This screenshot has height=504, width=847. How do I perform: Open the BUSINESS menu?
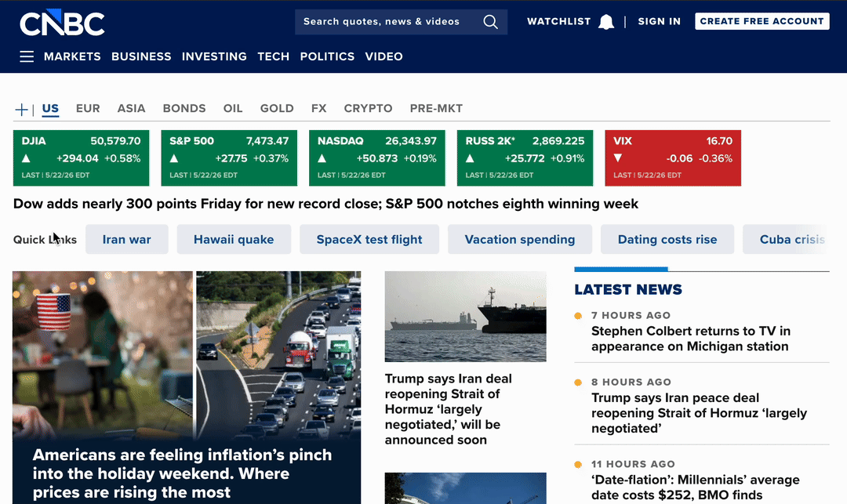(141, 56)
